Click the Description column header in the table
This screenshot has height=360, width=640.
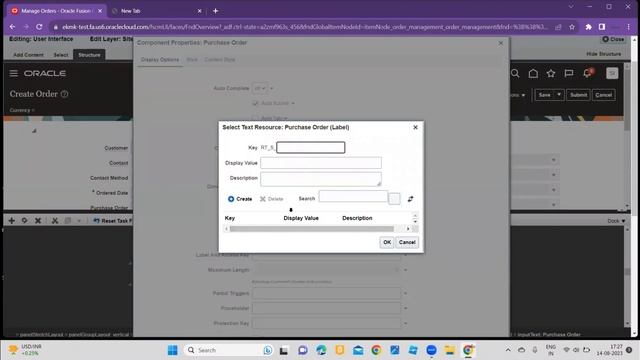(x=357, y=218)
